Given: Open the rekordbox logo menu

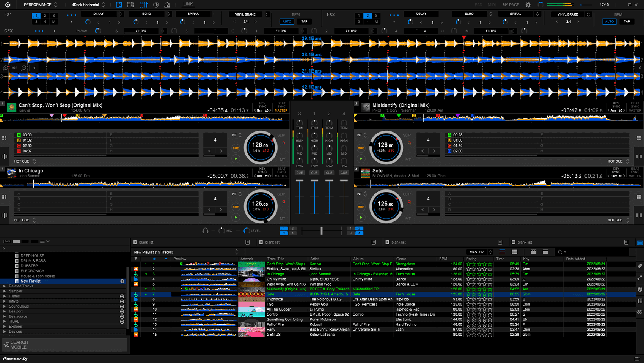Looking at the screenshot, I should coord(8,5).
